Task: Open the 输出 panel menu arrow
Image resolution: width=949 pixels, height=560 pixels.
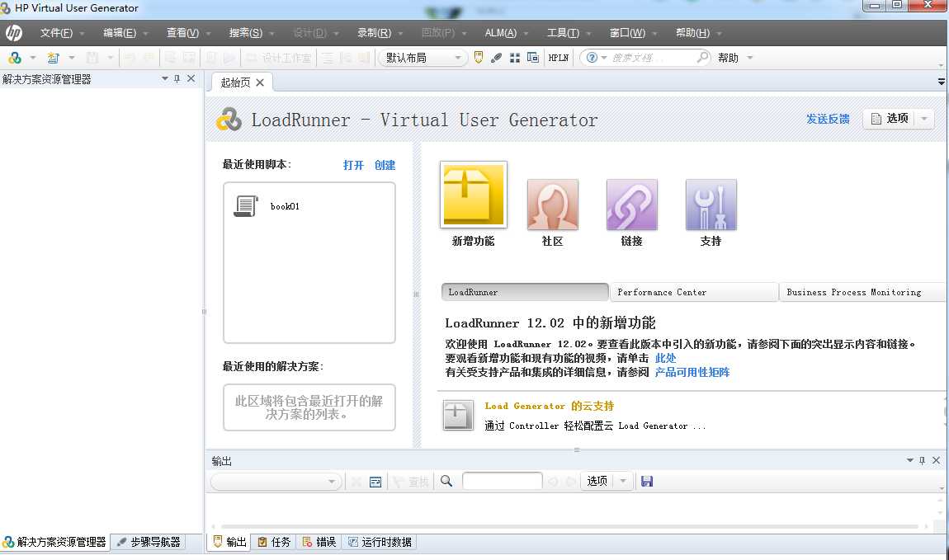Action: point(909,461)
